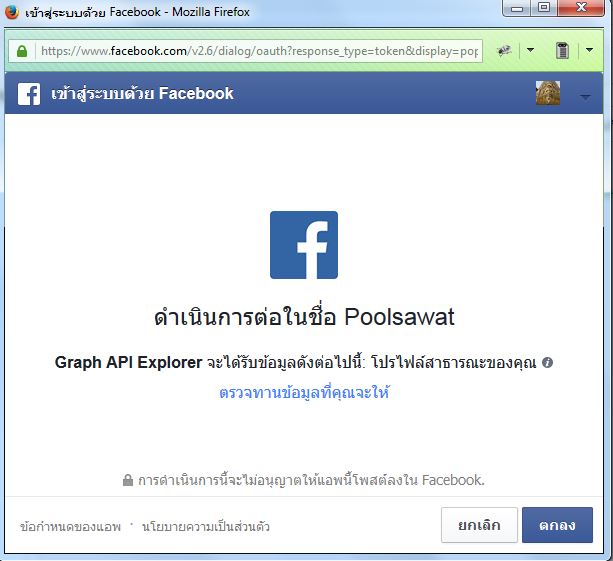This screenshot has height=561, width=613.
Task: Click the header title เข้าสู่ระบบด้วย Facebook
Action: point(142,93)
